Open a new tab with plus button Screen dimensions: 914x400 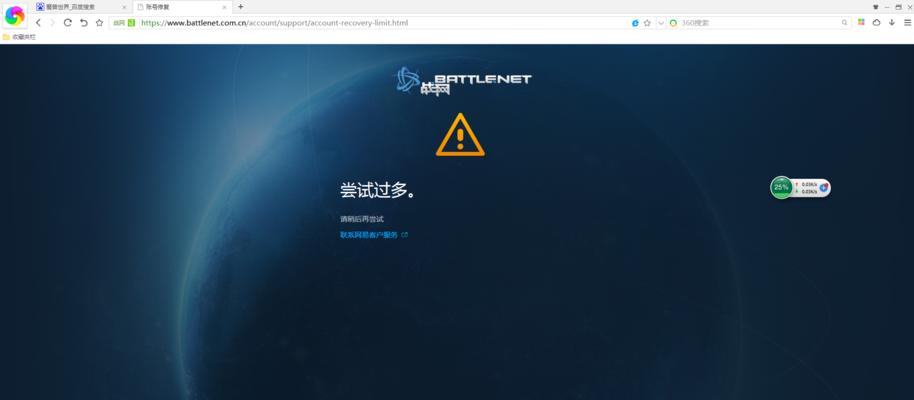pos(240,7)
